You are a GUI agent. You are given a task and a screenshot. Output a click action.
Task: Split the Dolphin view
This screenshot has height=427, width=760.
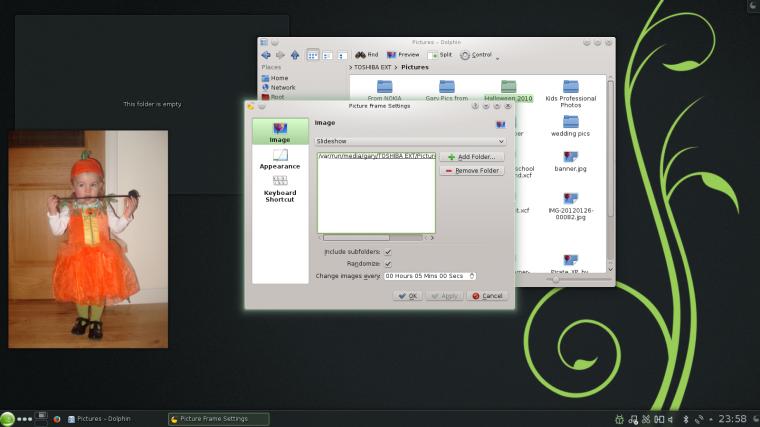pos(440,55)
